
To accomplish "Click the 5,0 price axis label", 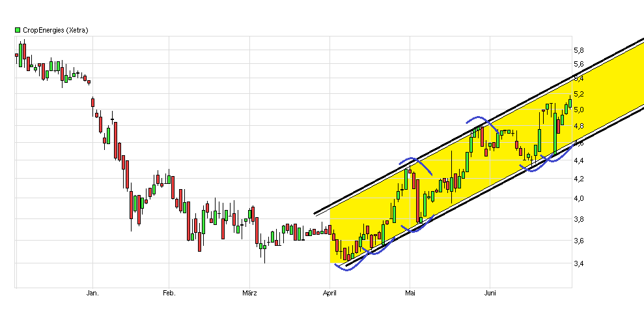I will point(578,110).
